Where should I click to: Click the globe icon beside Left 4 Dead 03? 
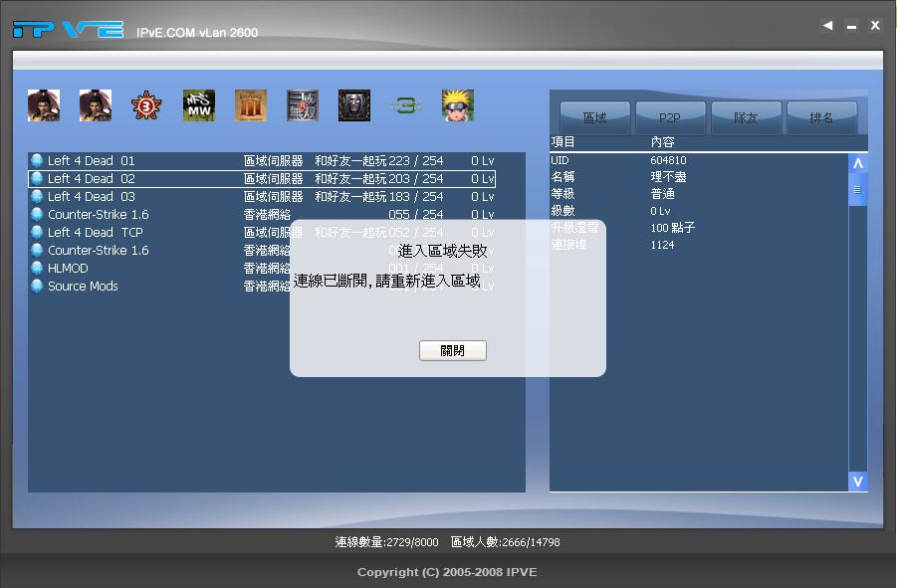click(37, 197)
